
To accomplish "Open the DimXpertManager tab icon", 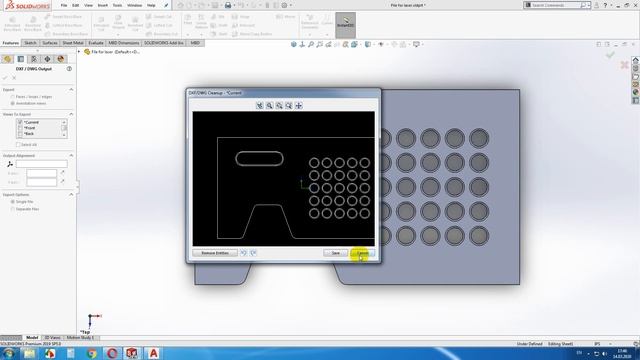I will tap(47, 59).
